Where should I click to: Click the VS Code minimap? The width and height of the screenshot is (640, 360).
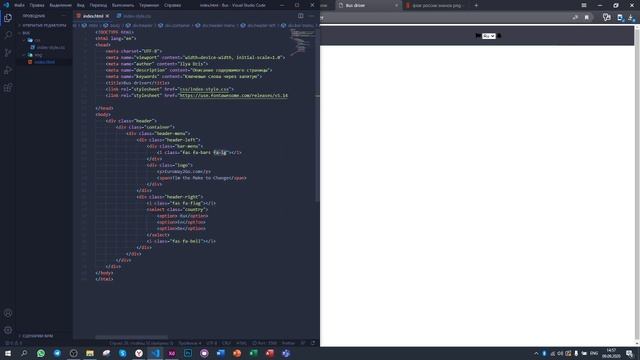302,43
